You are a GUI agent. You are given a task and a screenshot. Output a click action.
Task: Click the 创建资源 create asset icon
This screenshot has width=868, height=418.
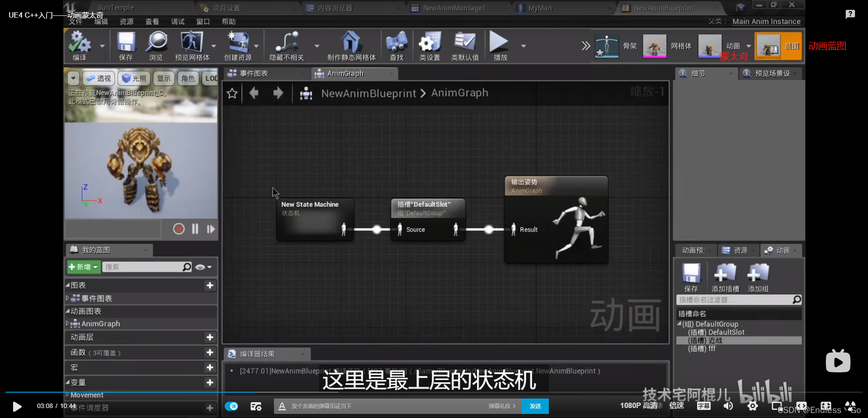click(238, 46)
